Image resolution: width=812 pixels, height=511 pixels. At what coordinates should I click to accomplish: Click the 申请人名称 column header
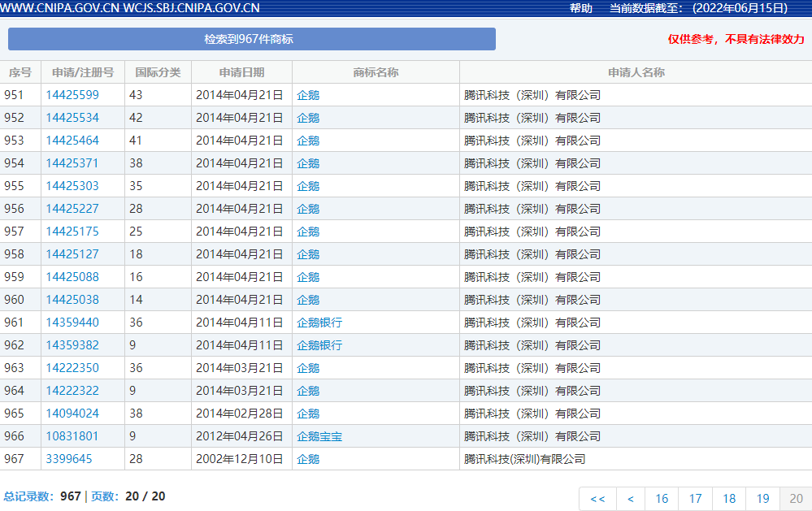click(636, 72)
